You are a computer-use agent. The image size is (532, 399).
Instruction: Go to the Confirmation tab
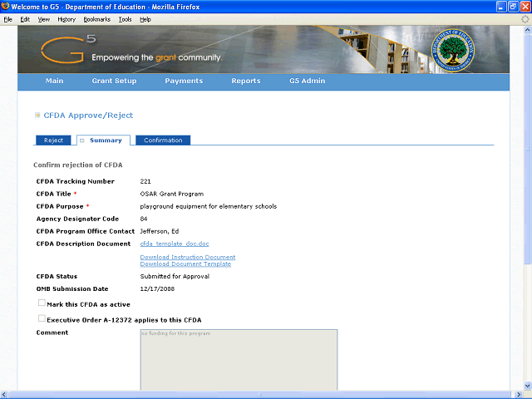tap(163, 140)
